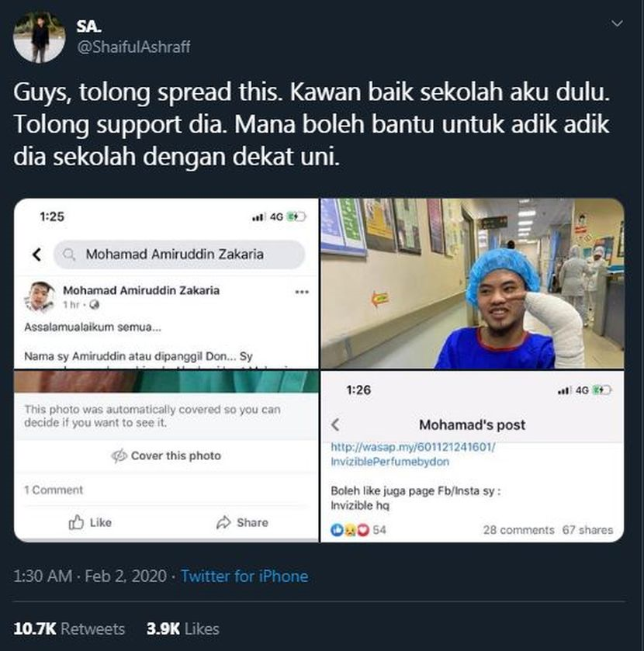Click the thumbs-up Like button
644x651 pixels.
pos(90,522)
